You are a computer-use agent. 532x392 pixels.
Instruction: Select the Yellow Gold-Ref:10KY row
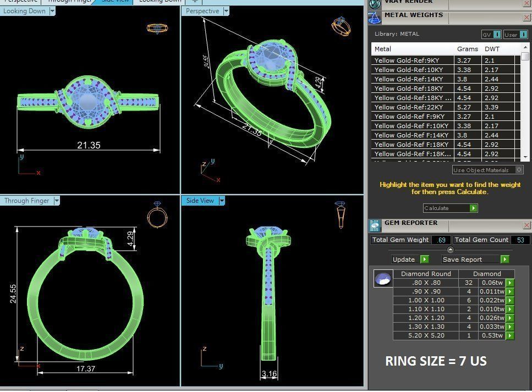click(x=446, y=69)
